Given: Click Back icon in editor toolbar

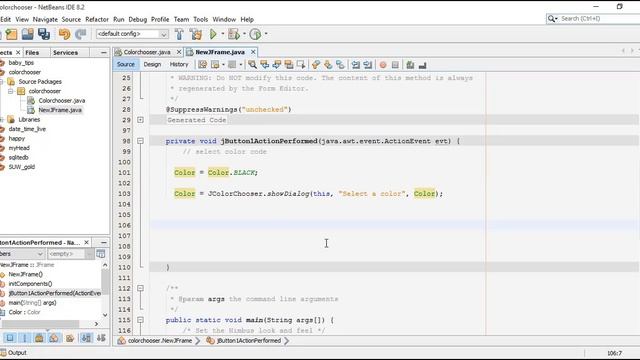Looking at the screenshot, I should point(215,64).
